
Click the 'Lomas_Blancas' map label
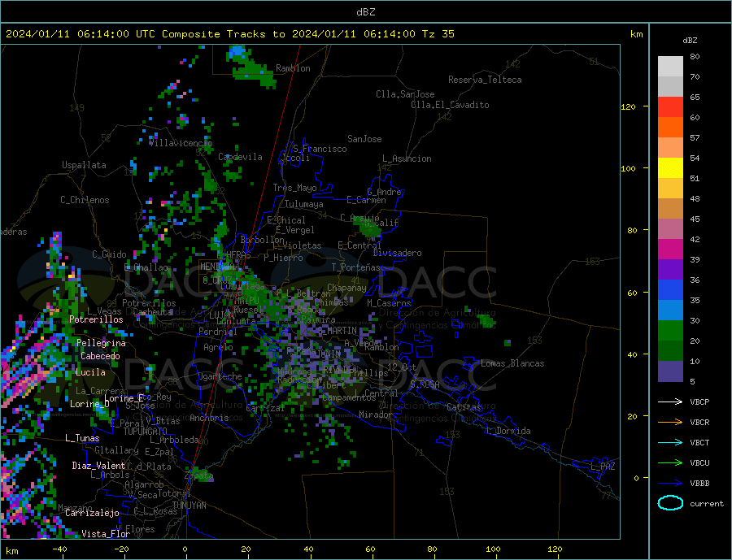tap(512, 363)
